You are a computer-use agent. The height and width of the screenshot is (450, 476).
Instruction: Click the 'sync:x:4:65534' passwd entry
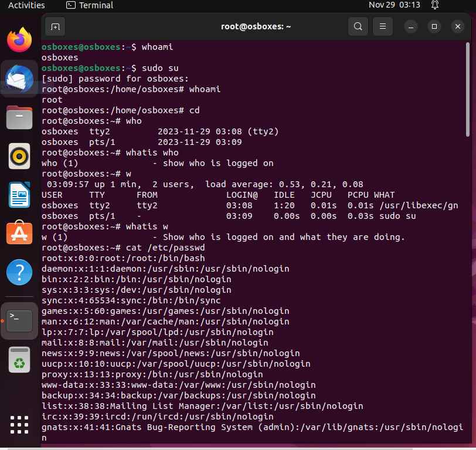pos(131,300)
